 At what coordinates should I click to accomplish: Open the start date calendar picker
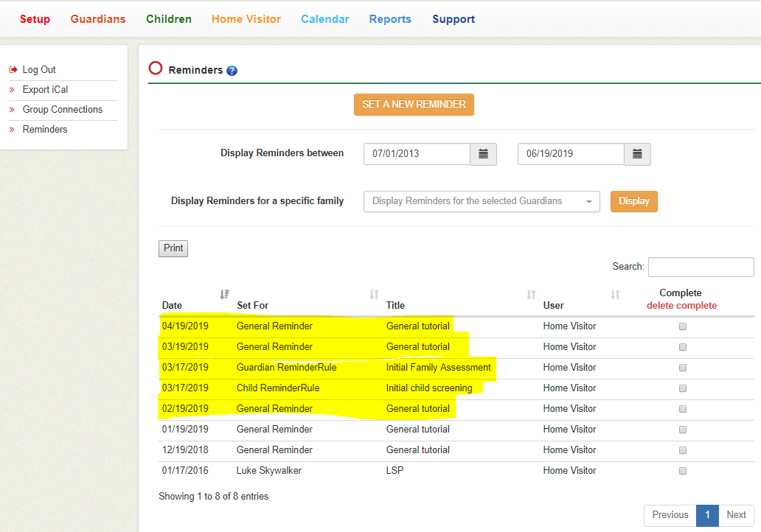pyautogui.click(x=484, y=154)
